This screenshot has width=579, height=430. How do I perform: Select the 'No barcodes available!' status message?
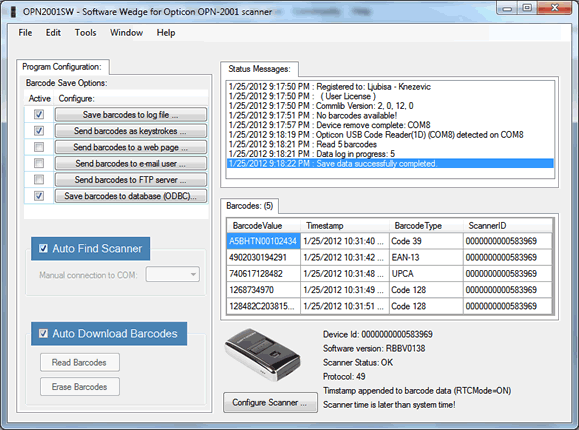click(x=390, y=116)
